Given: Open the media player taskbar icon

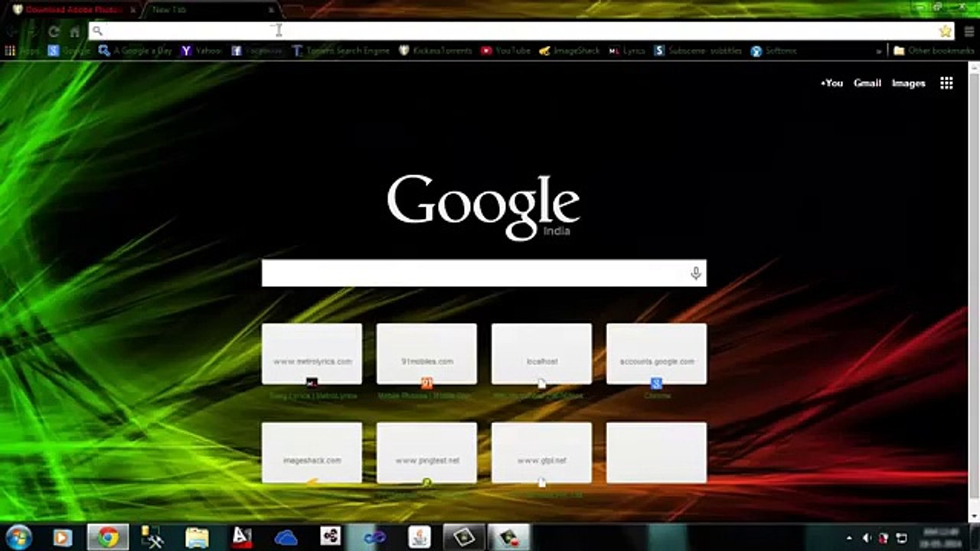Looking at the screenshot, I should tap(63, 537).
